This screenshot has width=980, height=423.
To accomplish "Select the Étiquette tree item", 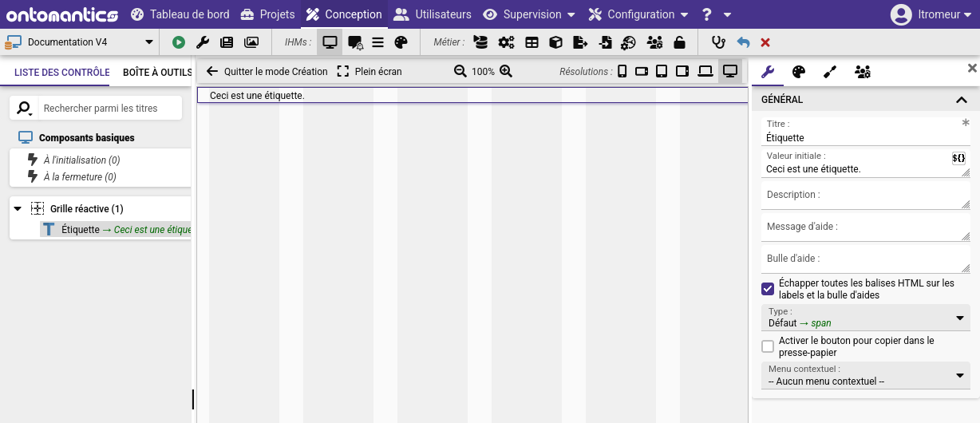I will point(117,229).
